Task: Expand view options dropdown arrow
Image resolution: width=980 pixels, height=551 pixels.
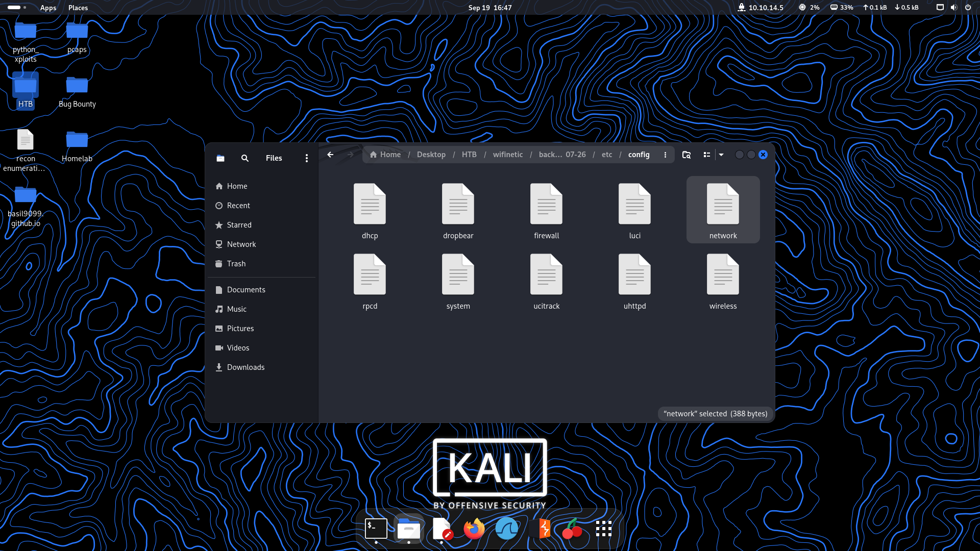Action: (x=721, y=155)
